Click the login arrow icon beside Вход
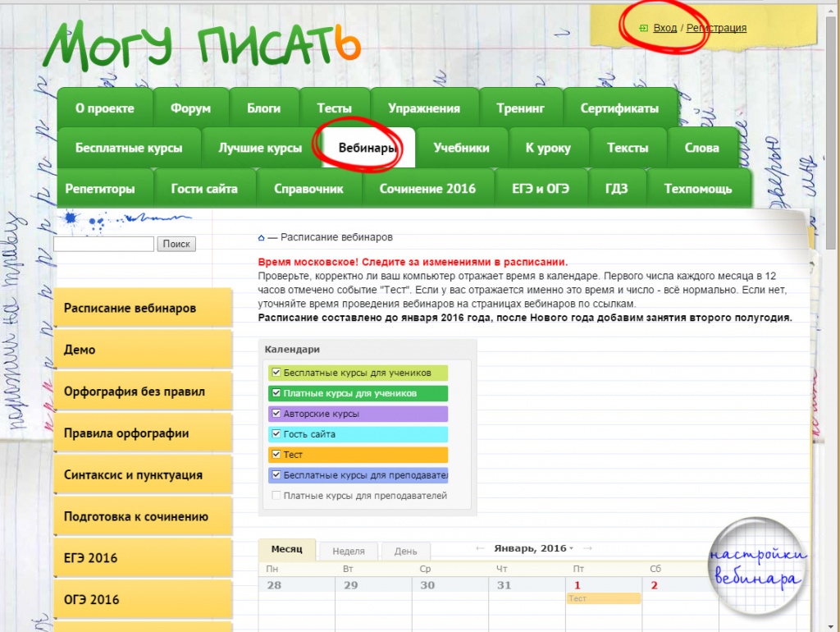The image size is (840, 632). click(x=644, y=29)
